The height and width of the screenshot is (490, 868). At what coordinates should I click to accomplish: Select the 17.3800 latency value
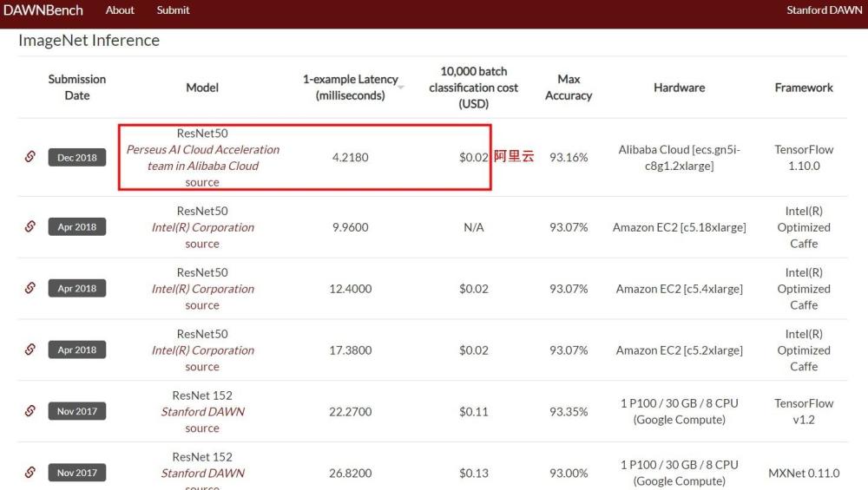[350, 350]
